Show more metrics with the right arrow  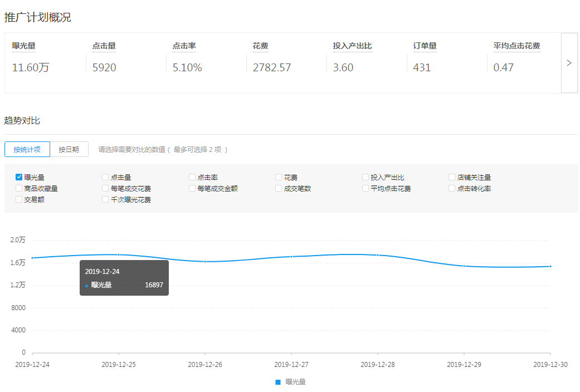(569, 63)
